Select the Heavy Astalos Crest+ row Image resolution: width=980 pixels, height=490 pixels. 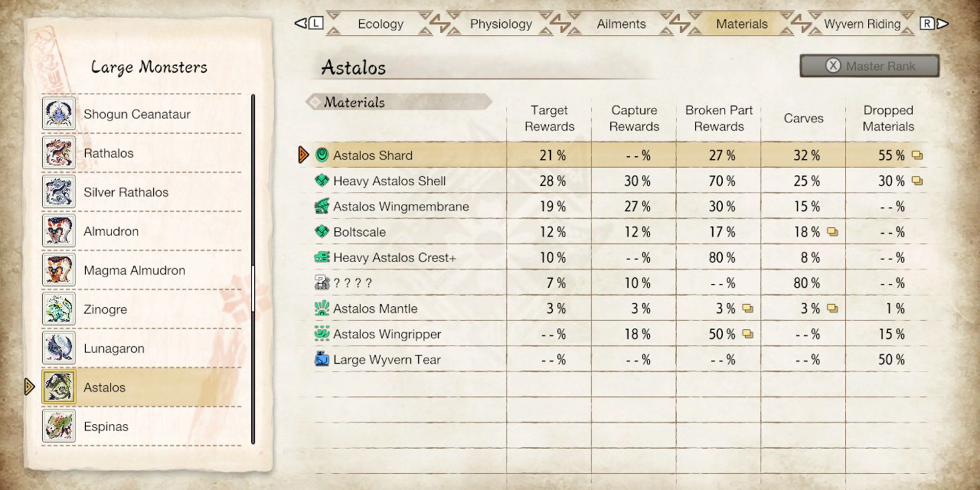[619, 257]
